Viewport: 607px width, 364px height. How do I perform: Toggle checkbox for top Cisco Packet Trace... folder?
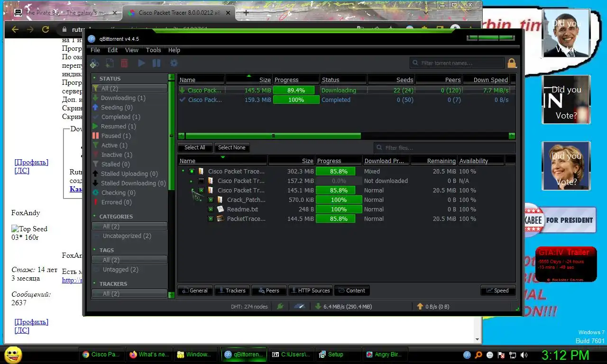(192, 171)
